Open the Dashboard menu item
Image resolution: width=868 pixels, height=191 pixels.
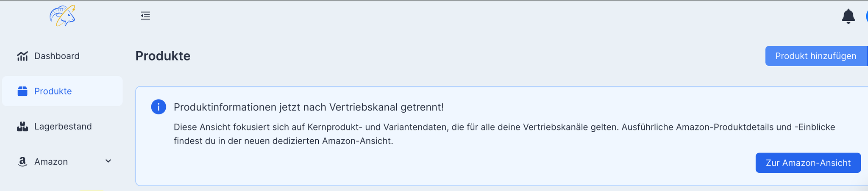(x=62, y=56)
